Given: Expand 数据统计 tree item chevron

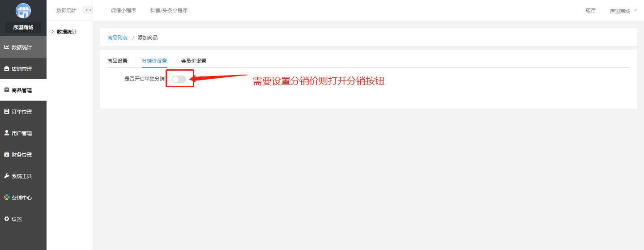Looking at the screenshot, I should click(52, 32).
